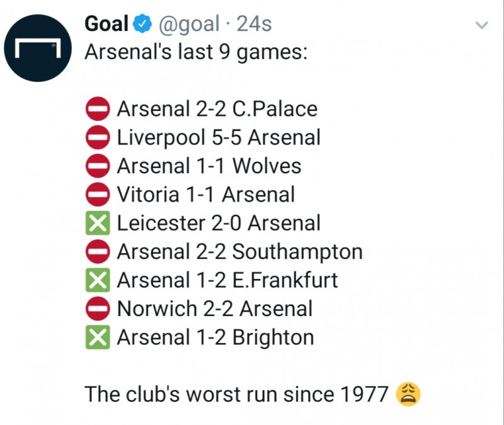Click the @goal handle
The width and height of the screenshot is (504, 425).
[x=188, y=25]
